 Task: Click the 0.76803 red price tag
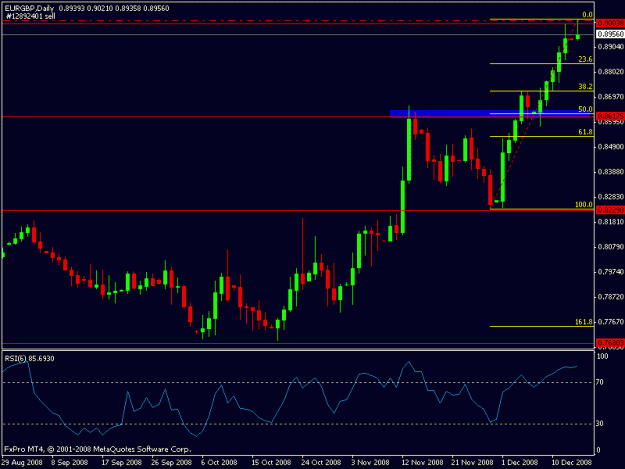coord(610,343)
